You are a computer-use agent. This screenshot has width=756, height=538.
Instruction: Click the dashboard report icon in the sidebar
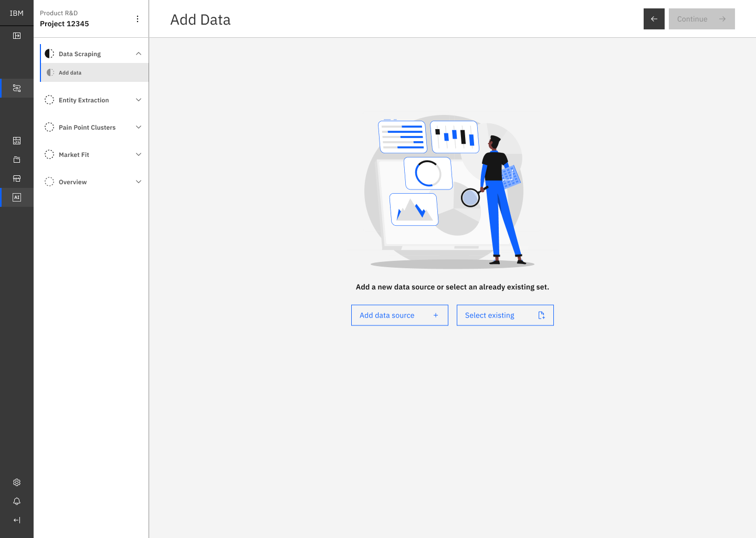pyautogui.click(x=17, y=141)
